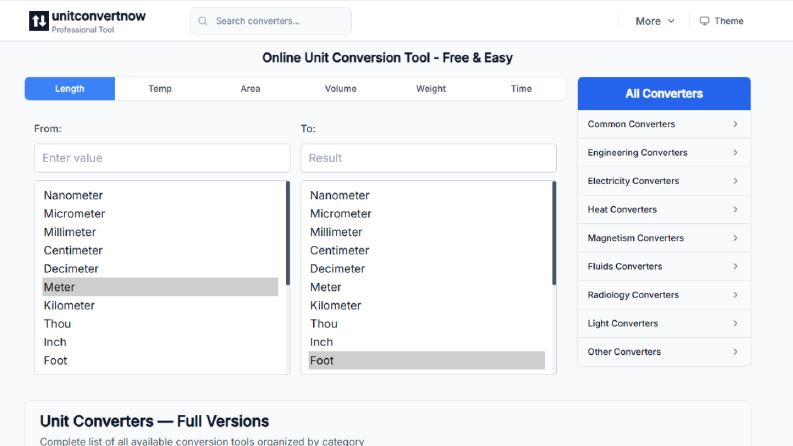
Task: Select Decimeter in the To list
Action: [x=427, y=269]
